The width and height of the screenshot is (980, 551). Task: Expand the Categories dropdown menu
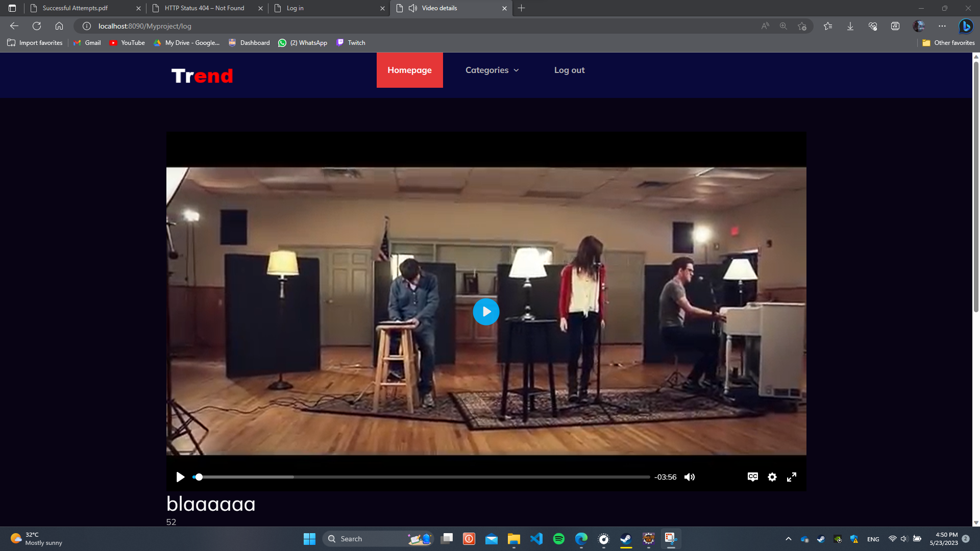tap(492, 70)
